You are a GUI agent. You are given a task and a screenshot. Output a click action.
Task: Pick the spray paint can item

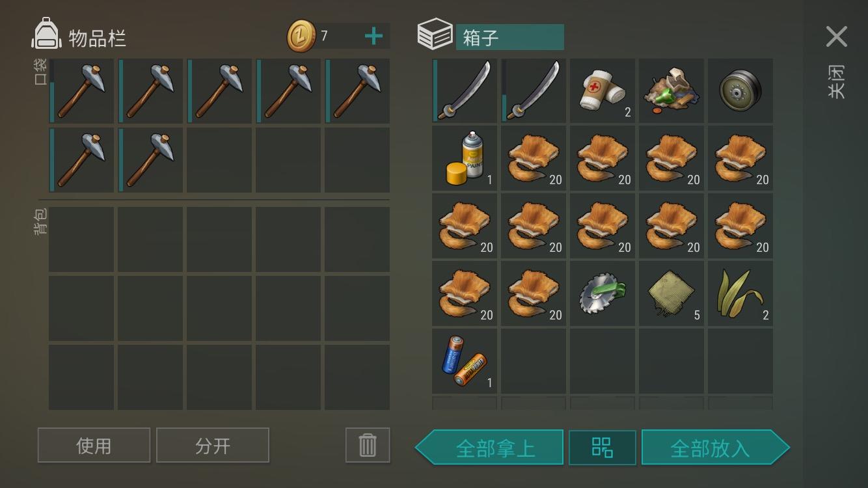[465, 158]
